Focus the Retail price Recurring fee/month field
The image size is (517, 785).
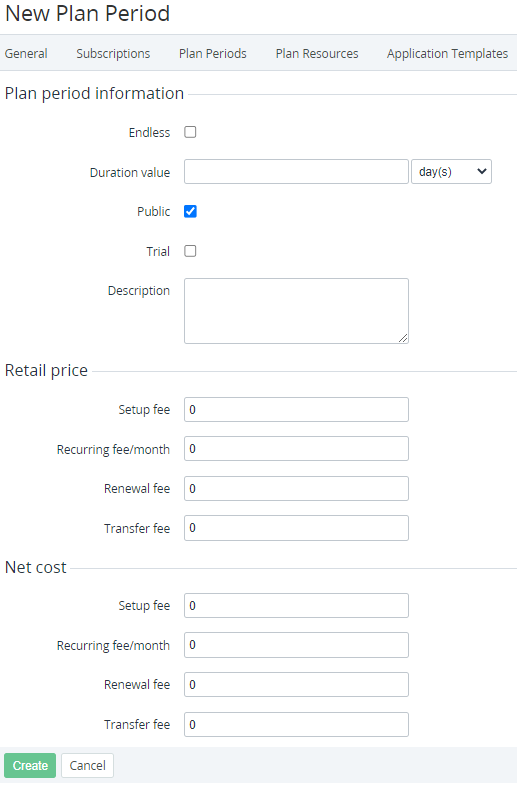(296, 449)
